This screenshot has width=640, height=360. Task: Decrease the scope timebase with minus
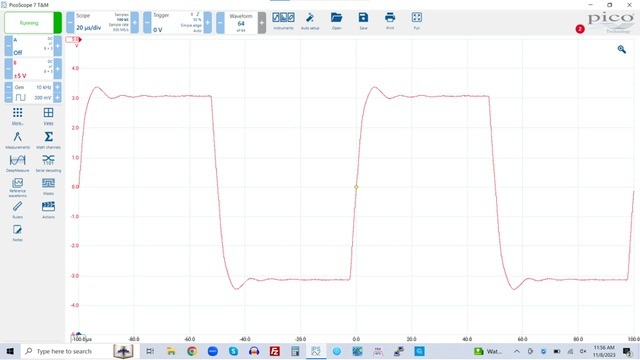pos(70,22)
